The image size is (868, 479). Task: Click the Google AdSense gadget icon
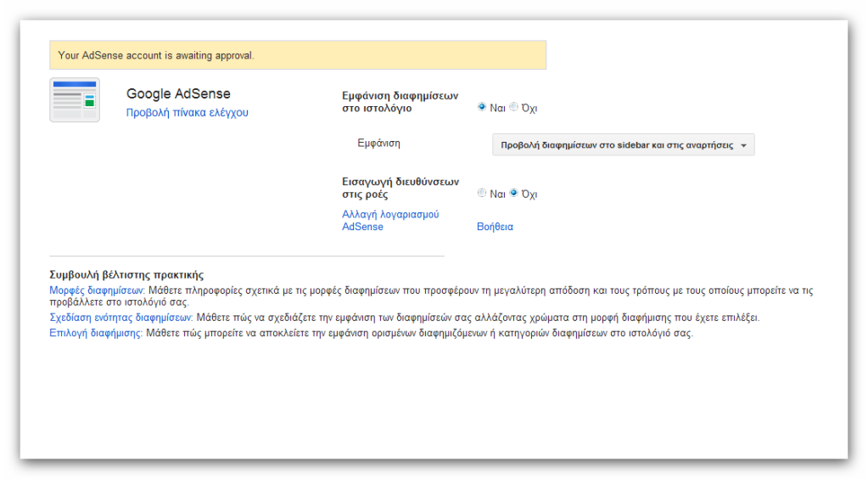(75, 100)
